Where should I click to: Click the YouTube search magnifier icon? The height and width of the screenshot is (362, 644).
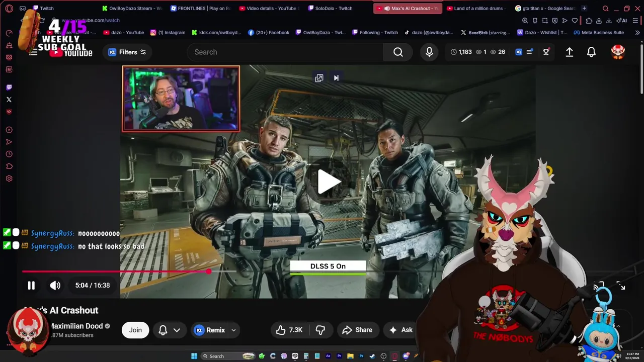398,52
